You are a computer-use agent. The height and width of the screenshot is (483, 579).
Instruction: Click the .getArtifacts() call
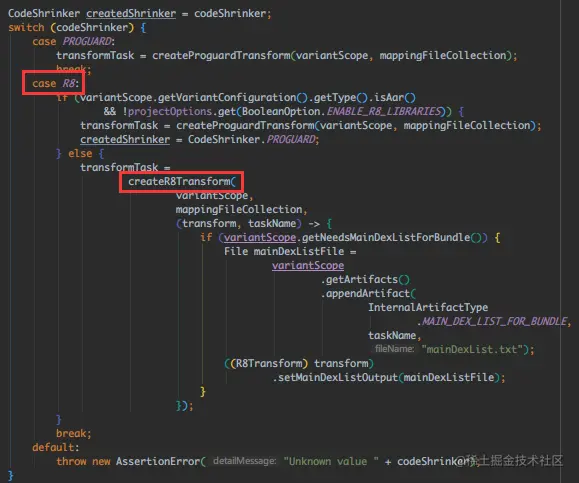[x=365, y=280]
